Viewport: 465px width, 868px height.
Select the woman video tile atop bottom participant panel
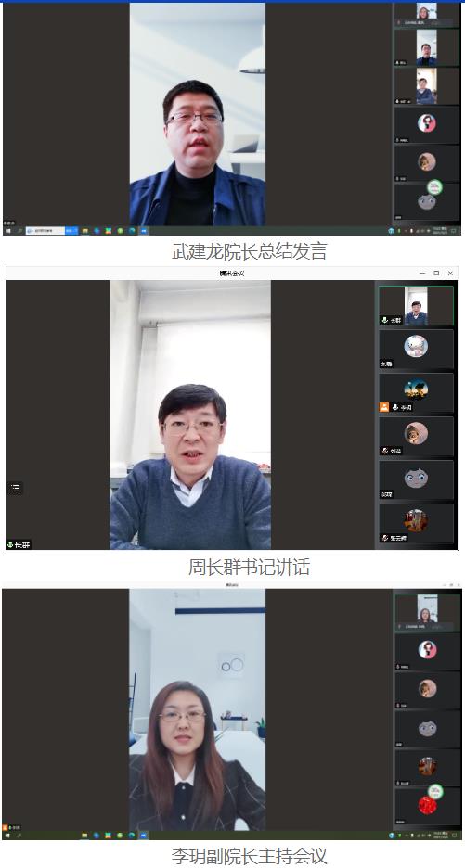427,611
